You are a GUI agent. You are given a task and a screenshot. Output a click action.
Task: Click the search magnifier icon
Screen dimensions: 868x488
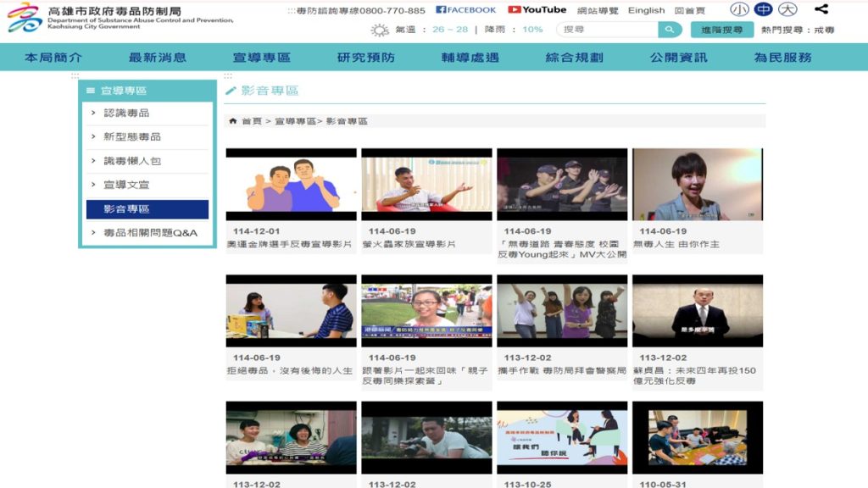[670, 28]
